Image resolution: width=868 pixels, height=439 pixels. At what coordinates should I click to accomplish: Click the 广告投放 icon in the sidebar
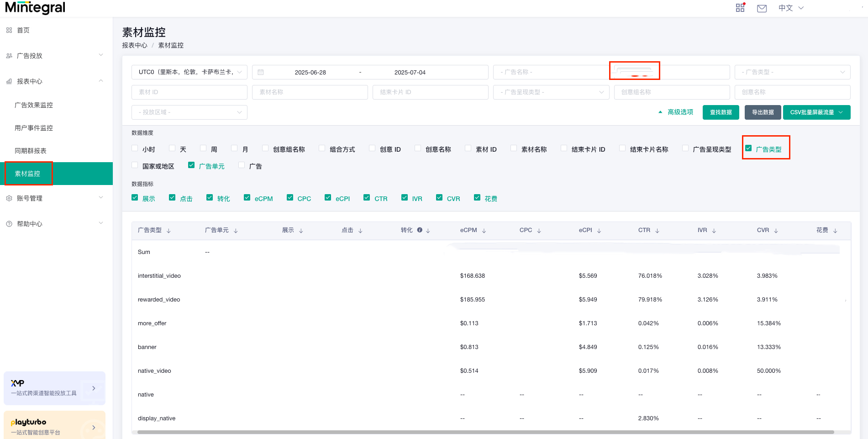coord(9,55)
